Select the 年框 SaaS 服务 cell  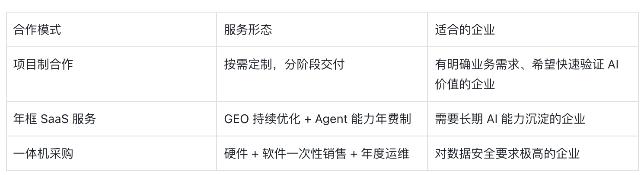[111, 119]
